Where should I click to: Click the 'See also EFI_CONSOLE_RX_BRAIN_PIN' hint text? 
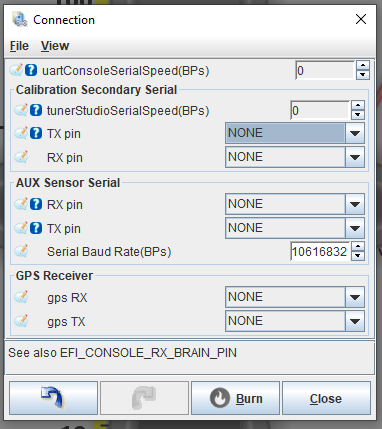(122, 353)
